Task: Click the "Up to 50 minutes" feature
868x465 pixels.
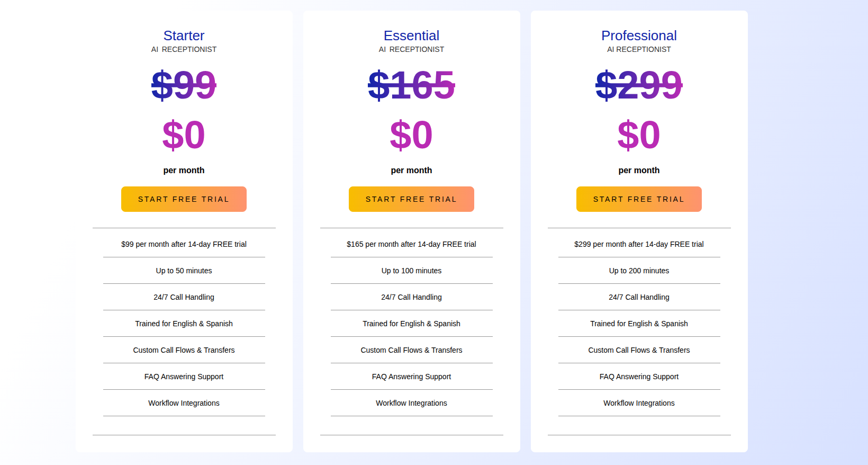Action: 184,271
